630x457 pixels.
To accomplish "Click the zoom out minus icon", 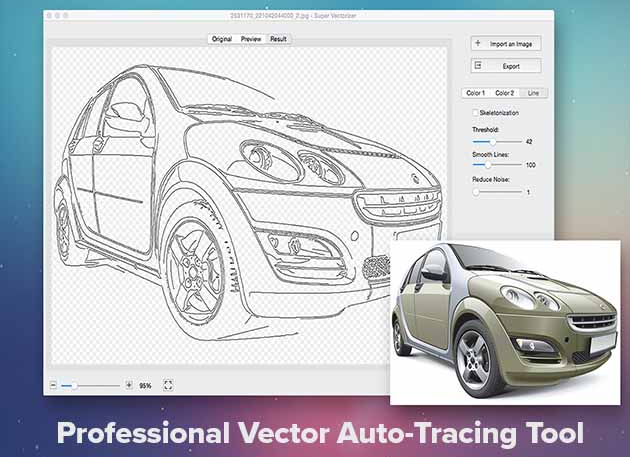I will [51, 385].
